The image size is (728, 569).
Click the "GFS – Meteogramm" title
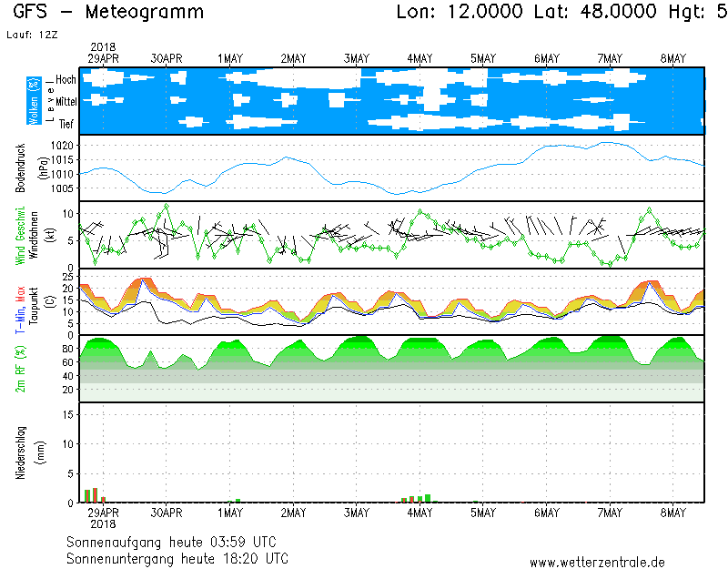pos(108,12)
